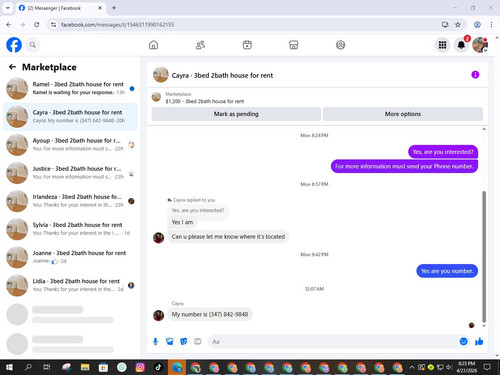Click the 'For more information' sent message
This screenshot has width=500, height=375.
[x=404, y=166]
